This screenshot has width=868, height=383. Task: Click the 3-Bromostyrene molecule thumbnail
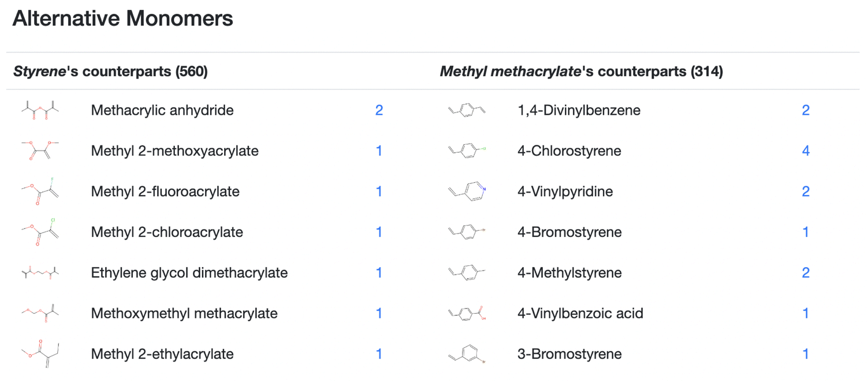(x=467, y=354)
